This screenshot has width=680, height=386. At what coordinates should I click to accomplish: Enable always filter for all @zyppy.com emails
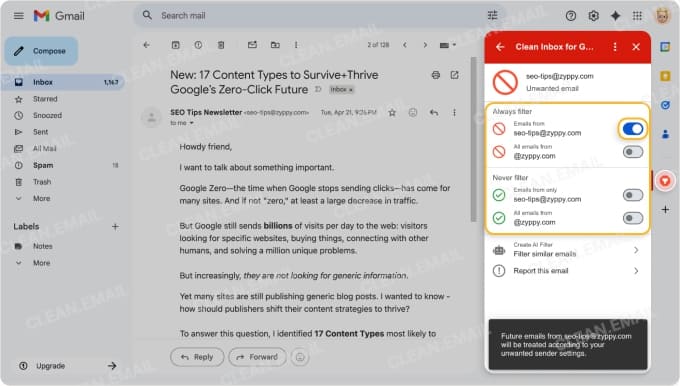coord(633,152)
